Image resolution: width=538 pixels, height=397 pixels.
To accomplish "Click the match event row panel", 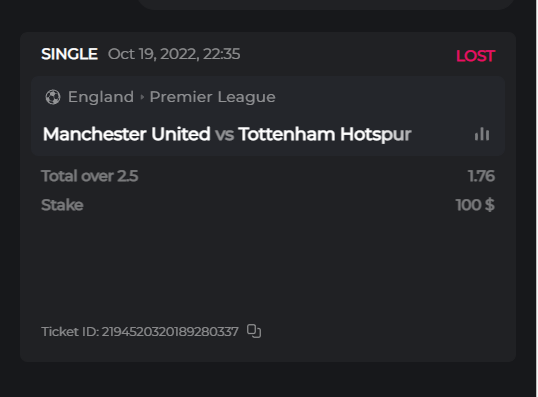I will pyautogui.click(x=268, y=116).
